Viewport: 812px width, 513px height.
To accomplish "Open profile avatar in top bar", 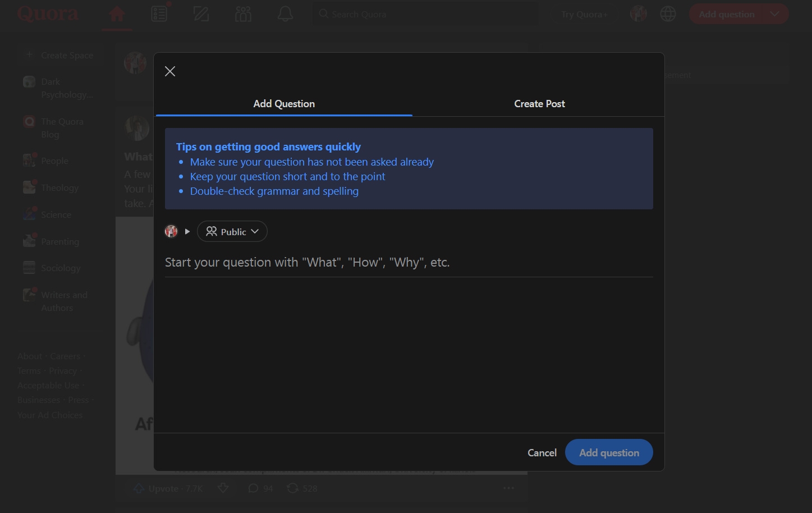I will tap(639, 14).
